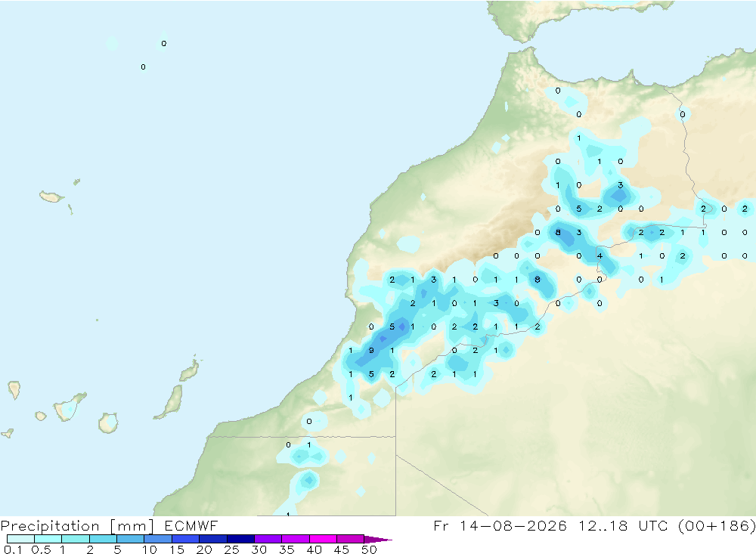This screenshot has height=554, width=756.
Task: Click the 12..18 time range text
Action: (603, 525)
